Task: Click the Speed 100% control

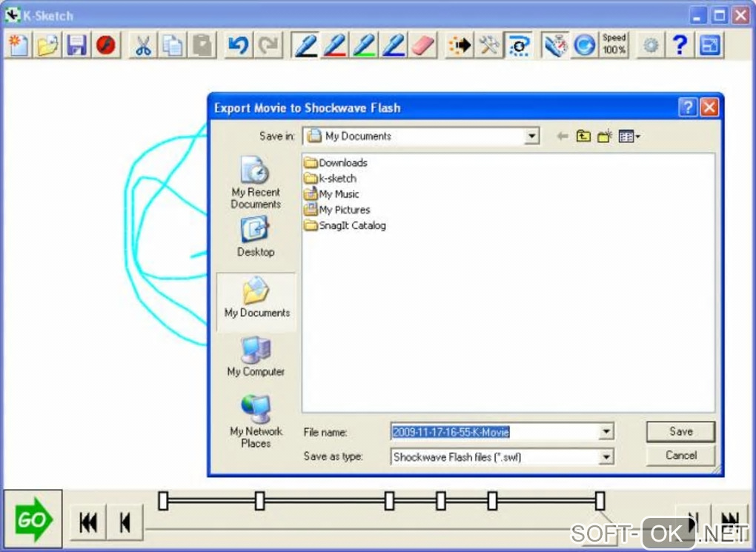Action: pos(614,45)
